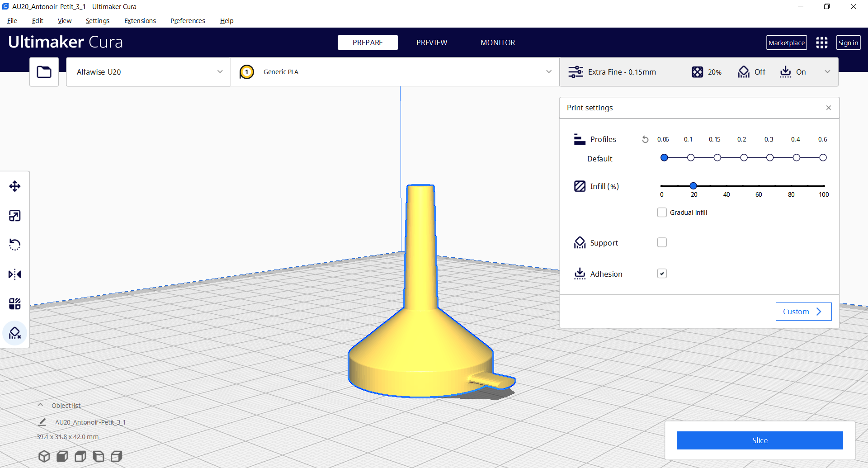Switch to the PREPARE stage

coord(368,43)
